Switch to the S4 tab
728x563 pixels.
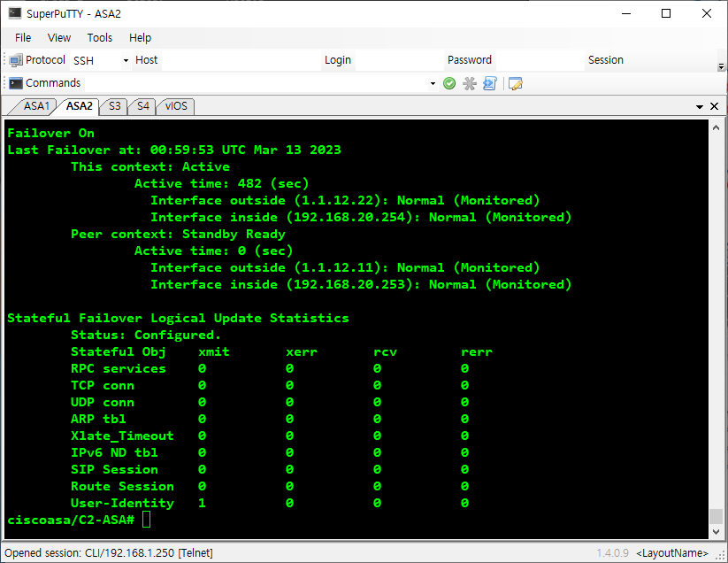click(x=143, y=106)
